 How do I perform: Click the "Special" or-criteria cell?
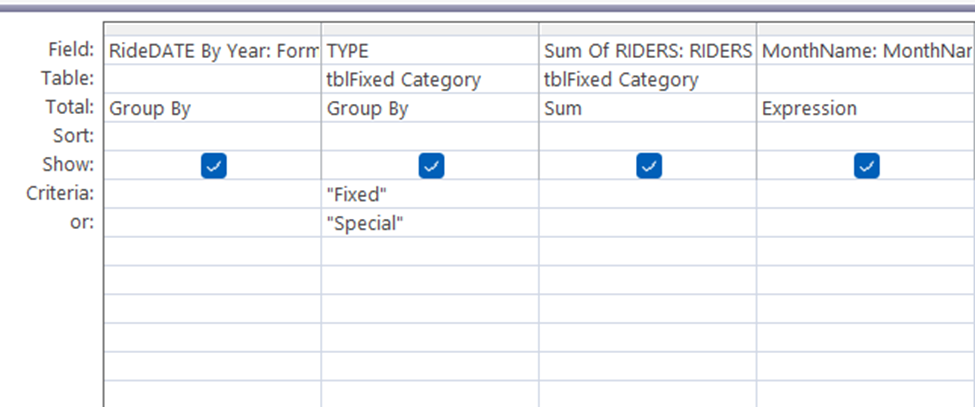click(x=430, y=223)
